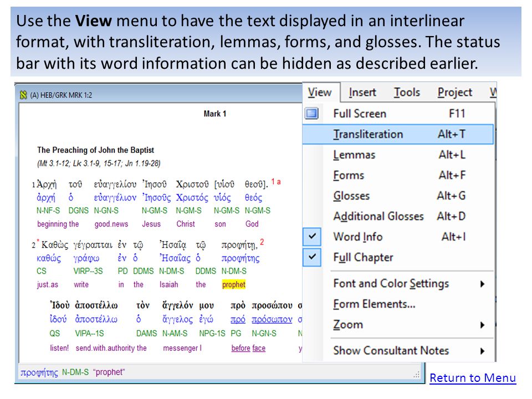The height and width of the screenshot is (399, 532).
Task: Click the underlined gloss 'before'
Action: coord(241,348)
